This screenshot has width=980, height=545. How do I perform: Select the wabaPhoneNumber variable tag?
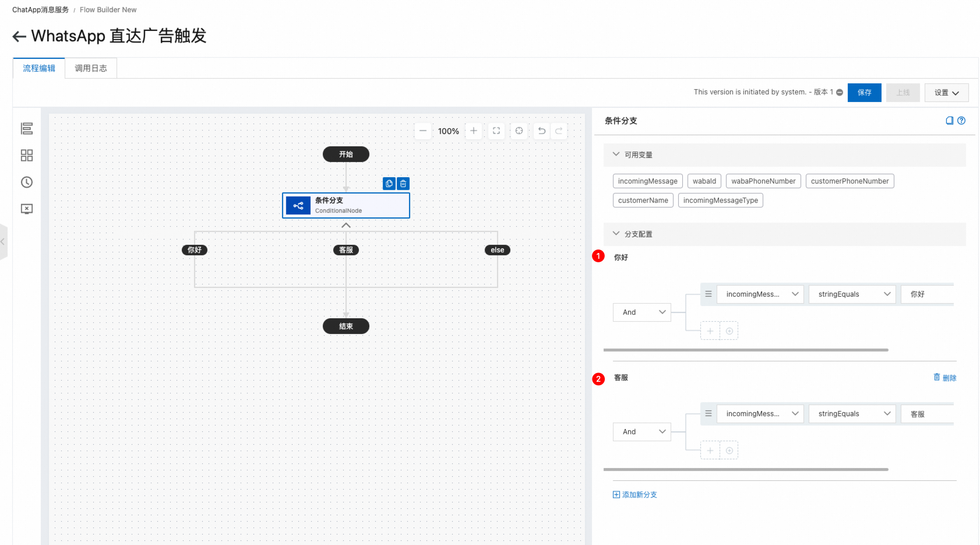763,181
